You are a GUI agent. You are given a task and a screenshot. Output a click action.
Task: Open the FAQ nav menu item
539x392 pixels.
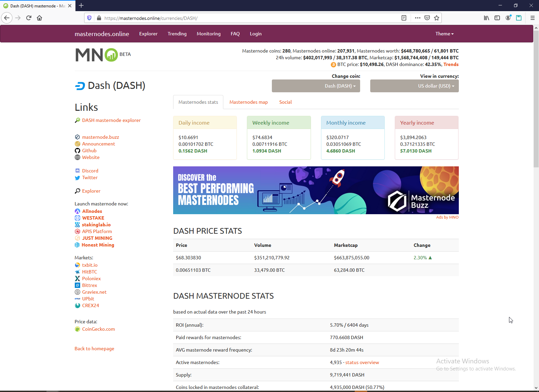[x=235, y=34]
